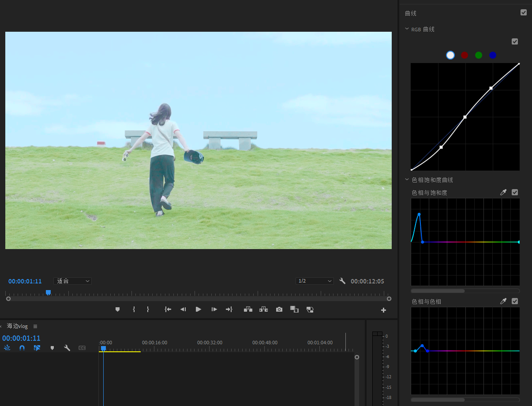Open Program Monitor settings wrench
This screenshot has height=406, width=532.
342,281
